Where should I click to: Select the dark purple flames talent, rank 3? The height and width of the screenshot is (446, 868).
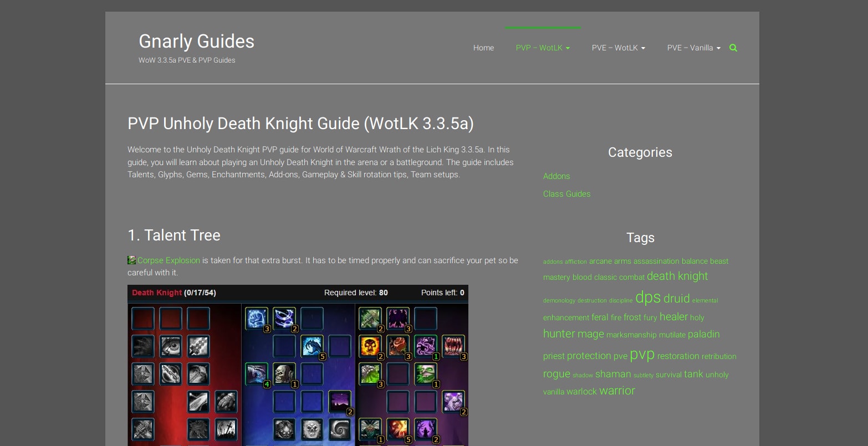(x=397, y=319)
